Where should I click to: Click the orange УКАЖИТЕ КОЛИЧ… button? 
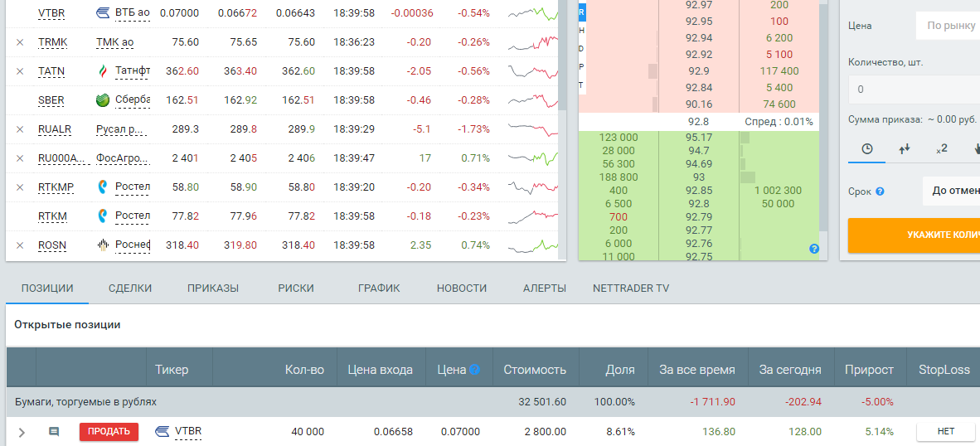(914, 235)
